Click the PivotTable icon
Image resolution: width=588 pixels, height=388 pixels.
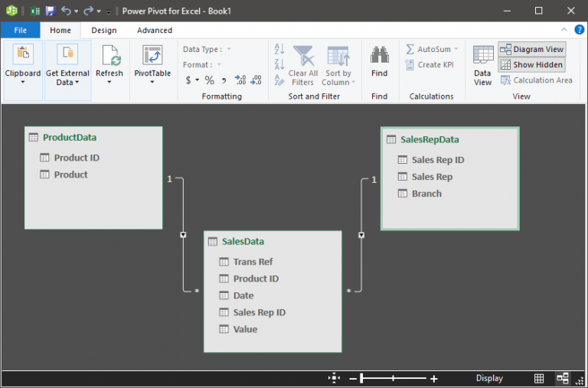[152, 55]
